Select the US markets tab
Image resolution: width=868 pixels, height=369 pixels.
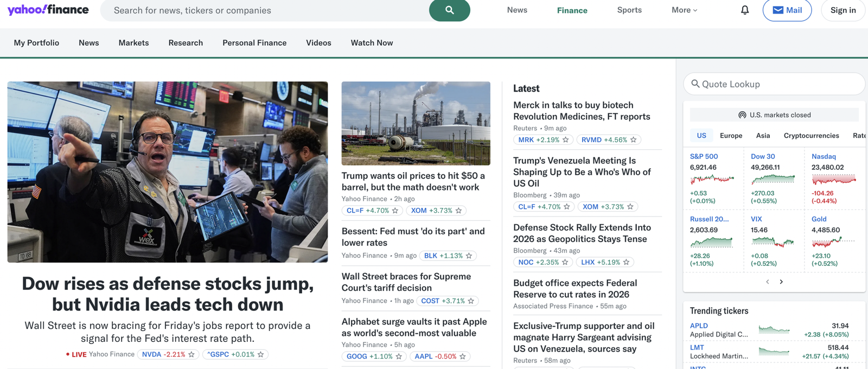pos(701,136)
